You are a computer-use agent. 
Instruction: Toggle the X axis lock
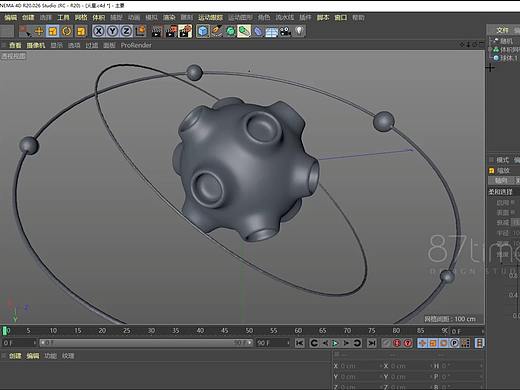98,31
